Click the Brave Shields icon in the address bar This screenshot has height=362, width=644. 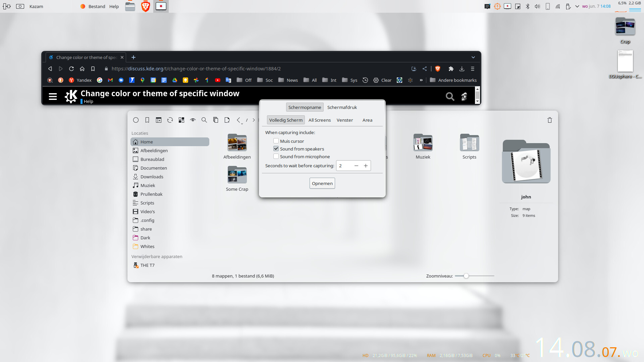438,69
